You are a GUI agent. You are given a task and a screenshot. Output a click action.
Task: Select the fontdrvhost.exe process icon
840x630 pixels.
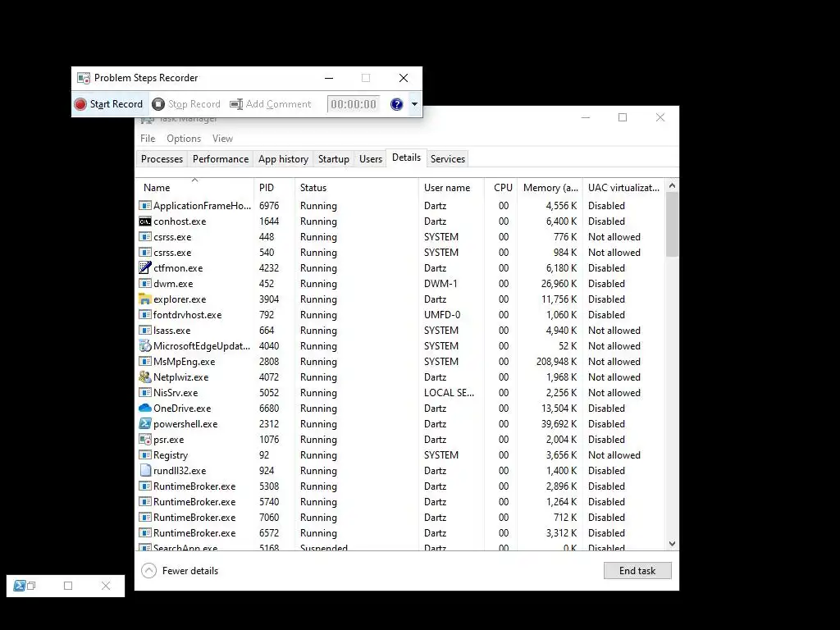[x=144, y=315]
